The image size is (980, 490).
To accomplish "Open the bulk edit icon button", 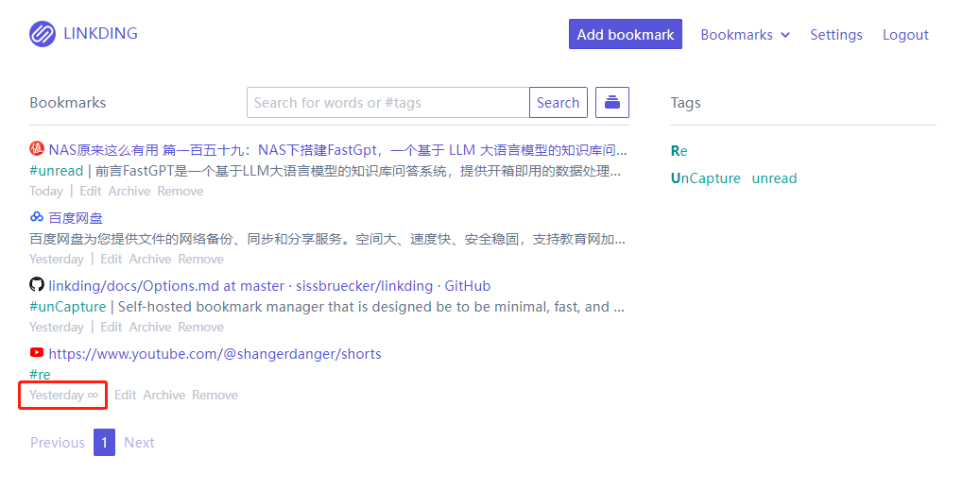I will click(x=612, y=103).
